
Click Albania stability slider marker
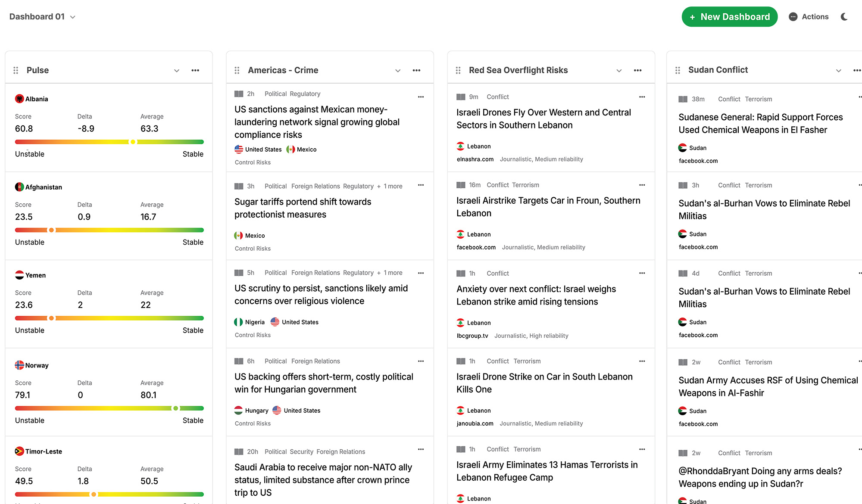tap(133, 142)
